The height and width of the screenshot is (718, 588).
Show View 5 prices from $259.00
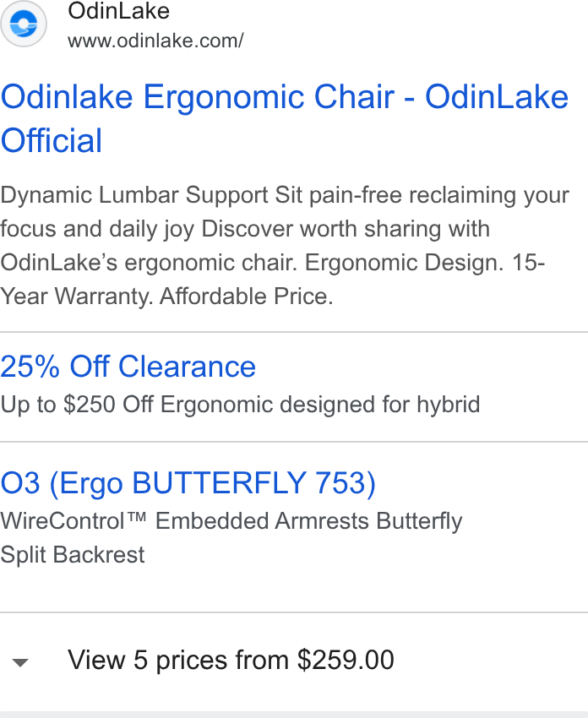tap(231, 661)
